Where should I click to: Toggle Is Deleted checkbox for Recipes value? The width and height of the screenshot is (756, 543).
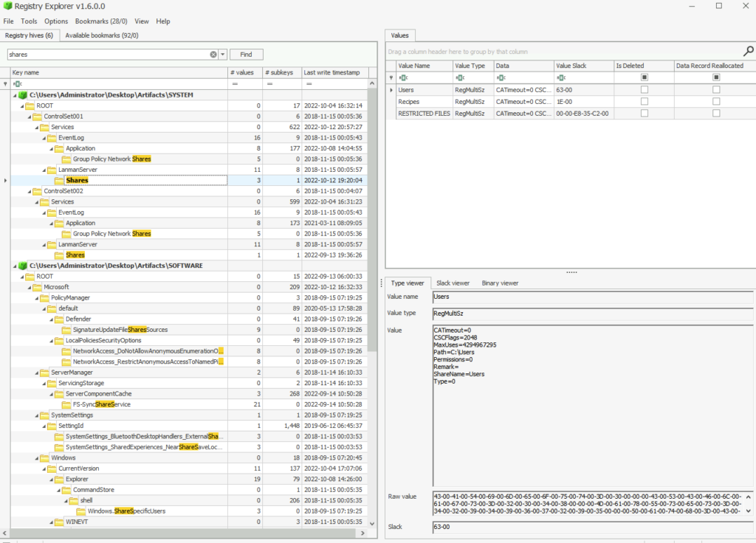tap(644, 101)
